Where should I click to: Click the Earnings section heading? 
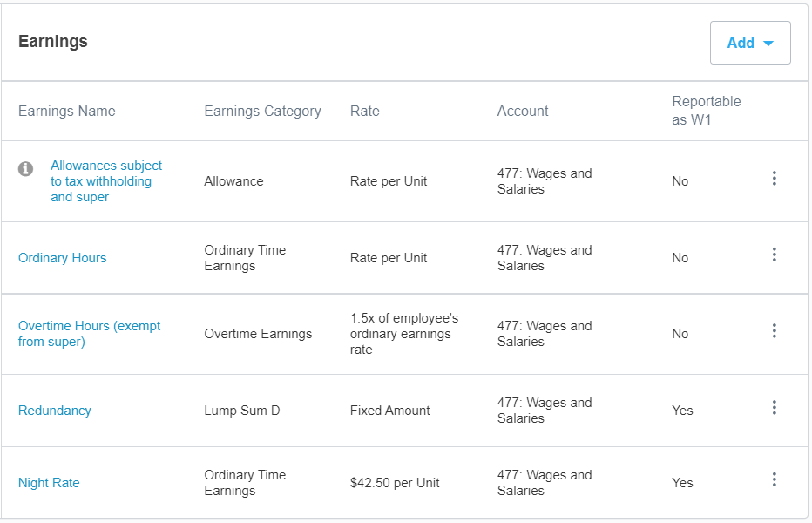click(53, 41)
